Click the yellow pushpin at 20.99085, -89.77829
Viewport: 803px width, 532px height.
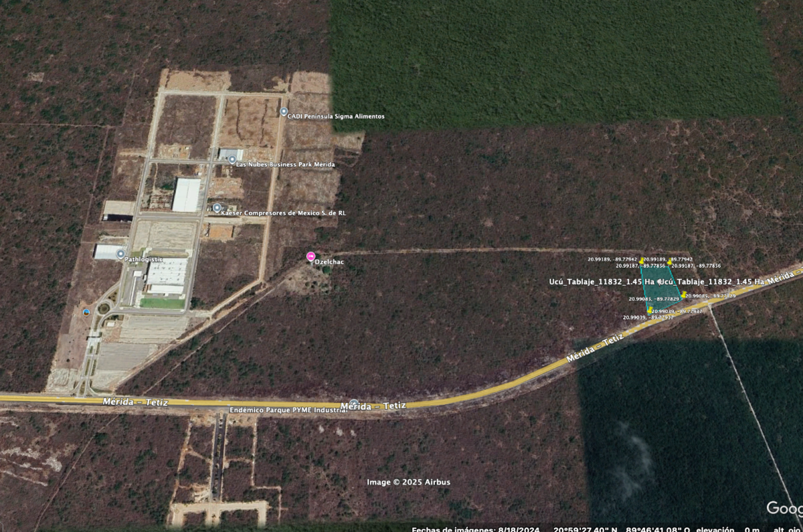click(683, 295)
